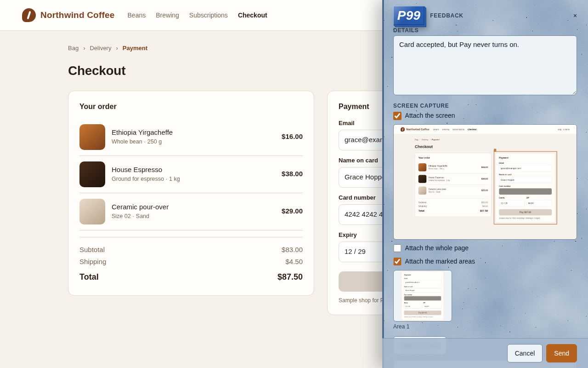The image size is (588, 368).
Task: Open the Brewing navigation item
Action: [x=167, y=15]
